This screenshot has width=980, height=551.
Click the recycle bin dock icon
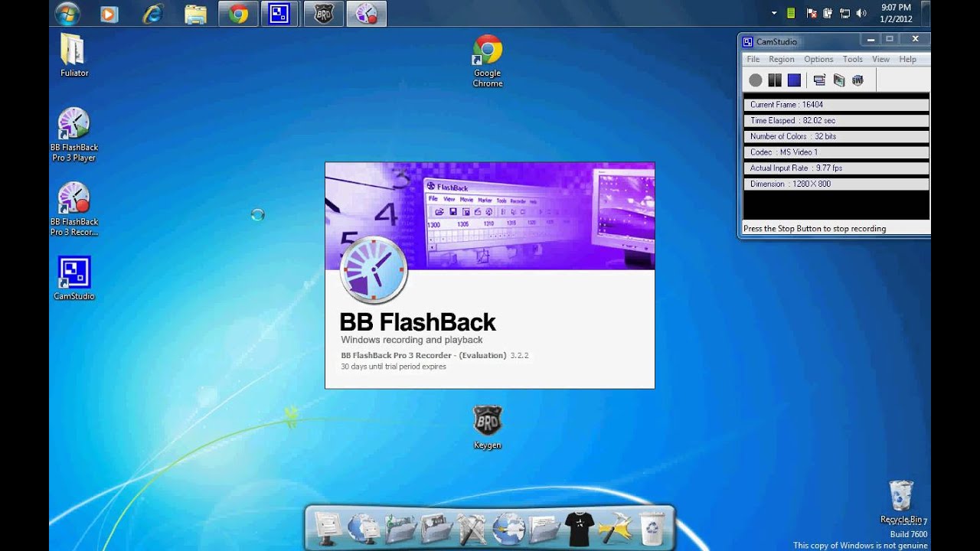652,528
